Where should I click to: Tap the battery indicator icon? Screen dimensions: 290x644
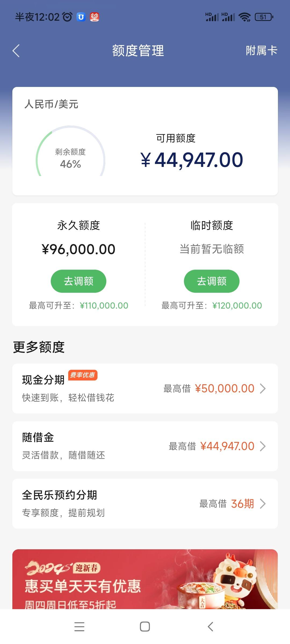click(264, 17)
